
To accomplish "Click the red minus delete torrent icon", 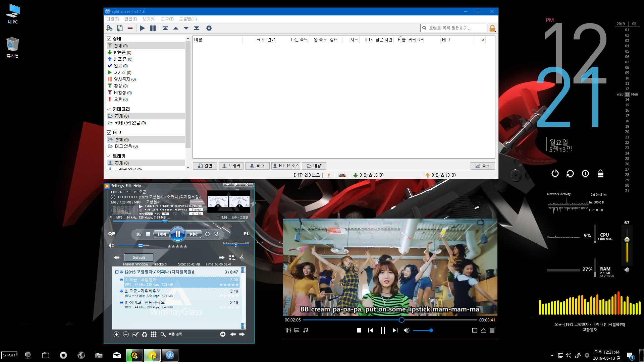I will coord(130,28).
